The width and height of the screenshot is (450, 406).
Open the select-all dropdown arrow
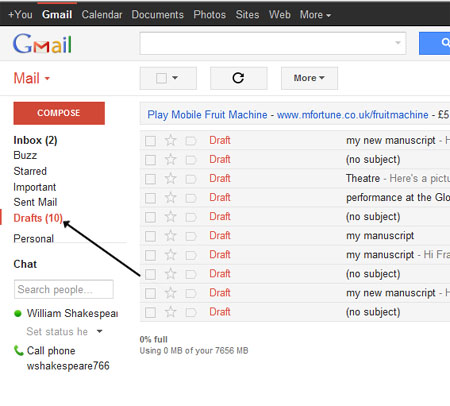(x=175, y=78)
